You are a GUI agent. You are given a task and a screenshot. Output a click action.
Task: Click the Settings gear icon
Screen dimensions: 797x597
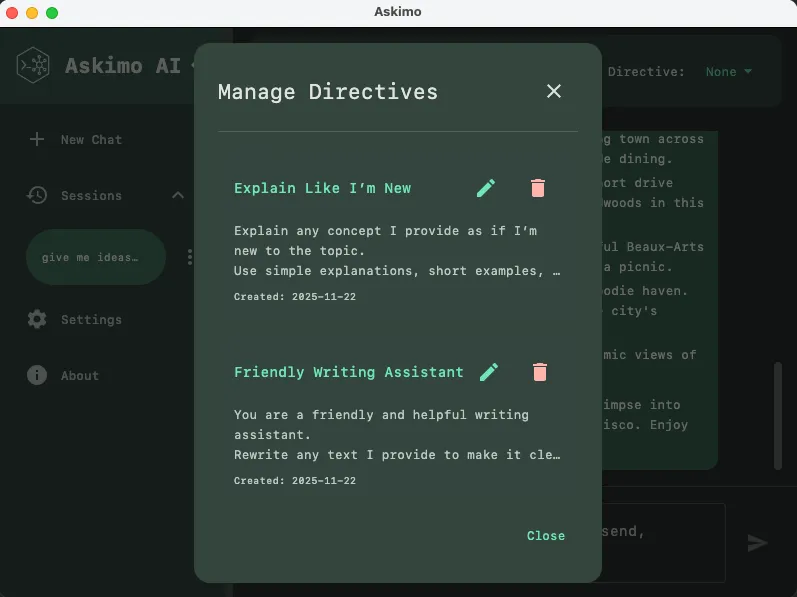click(37, 319)
